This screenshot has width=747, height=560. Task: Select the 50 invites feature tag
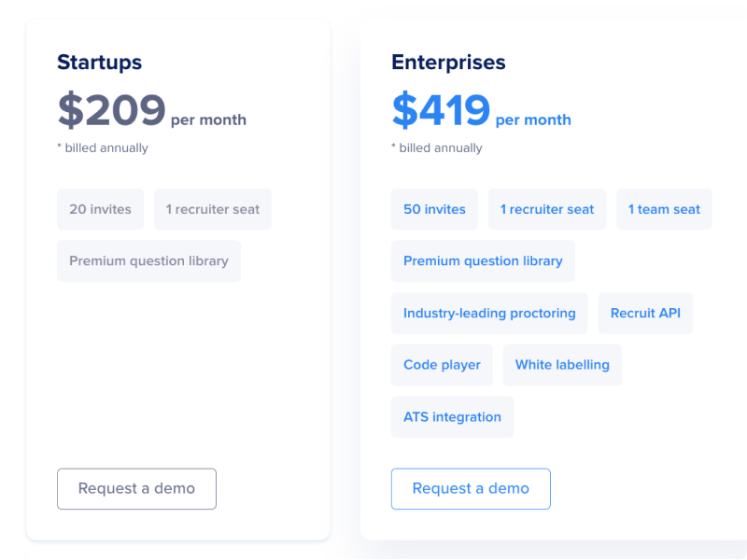pos(434,209)
